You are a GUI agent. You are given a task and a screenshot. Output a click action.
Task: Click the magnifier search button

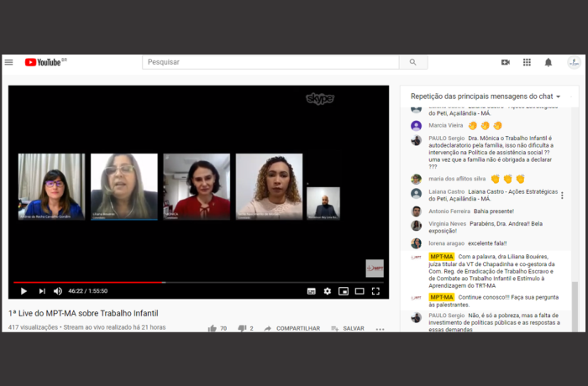[413, 62]
